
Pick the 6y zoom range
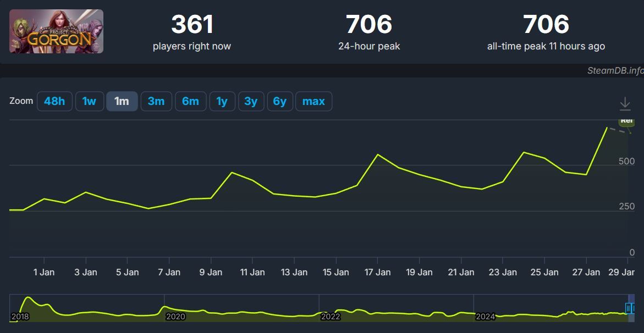click(x=280, y=102)
